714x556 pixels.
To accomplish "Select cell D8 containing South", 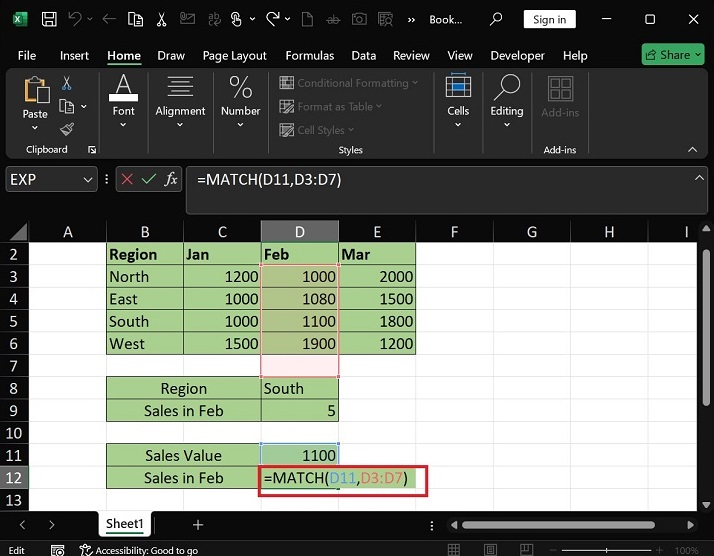I will pos(300,388).
